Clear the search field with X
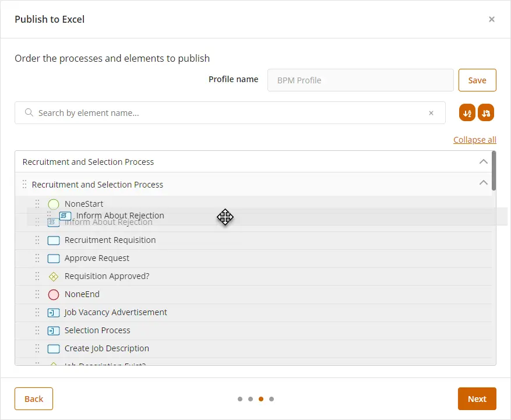Image resolution: width=511 pixels, height=420 pixels. [431, 113]
